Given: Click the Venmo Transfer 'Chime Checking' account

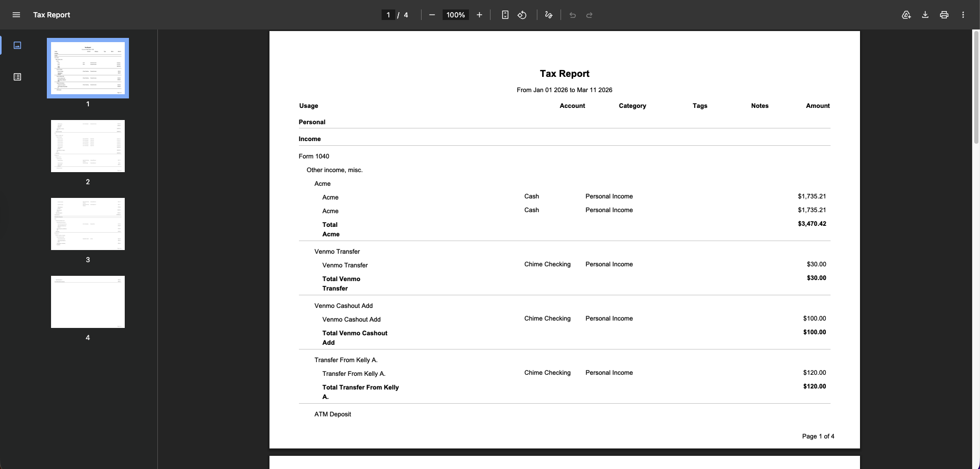Looking at the screenshot, I should 547,264.
